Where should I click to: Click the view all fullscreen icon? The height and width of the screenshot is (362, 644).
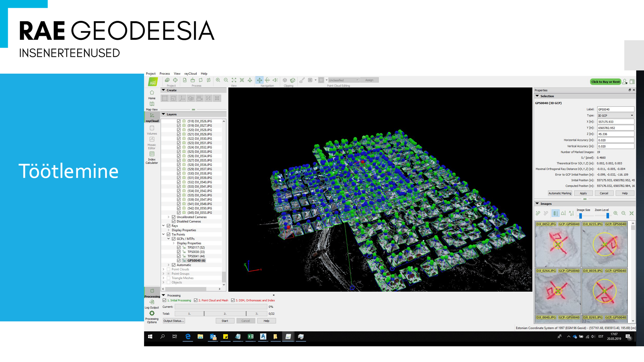tap(234, 80)
